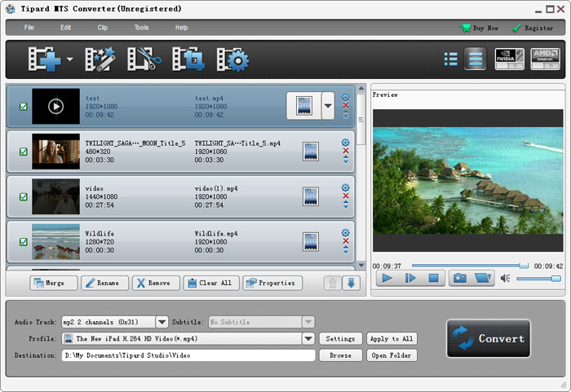
Task: Click iPad profile icon on TWILIGHT_SAGA row
Action: coord(311,152)
